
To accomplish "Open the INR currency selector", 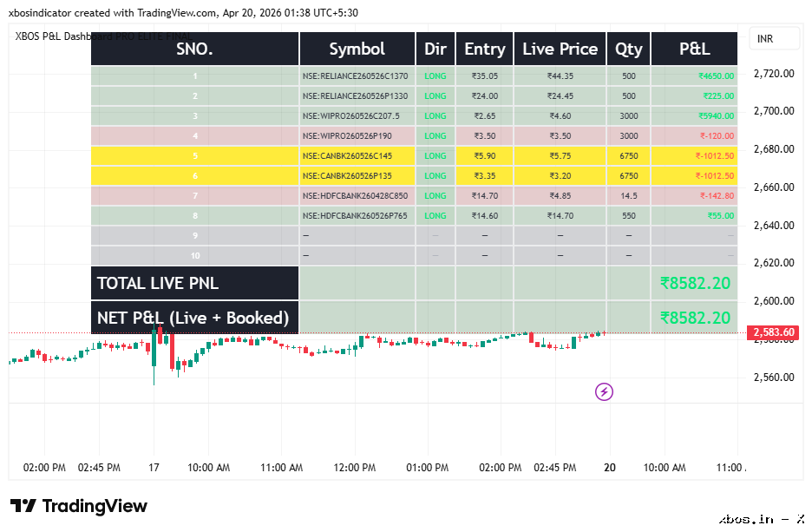I will pyautogui.click(x=774, y=38).
